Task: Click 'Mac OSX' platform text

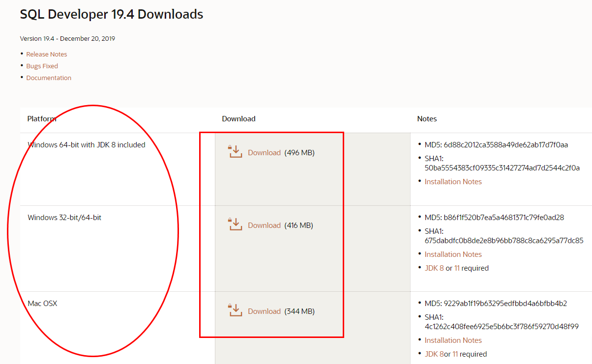Action: pyautogui.click(x=42, y=304)
